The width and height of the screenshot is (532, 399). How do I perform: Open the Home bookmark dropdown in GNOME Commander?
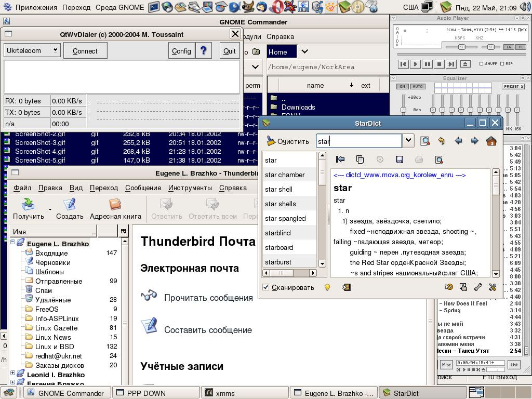(x=304, y=51)
